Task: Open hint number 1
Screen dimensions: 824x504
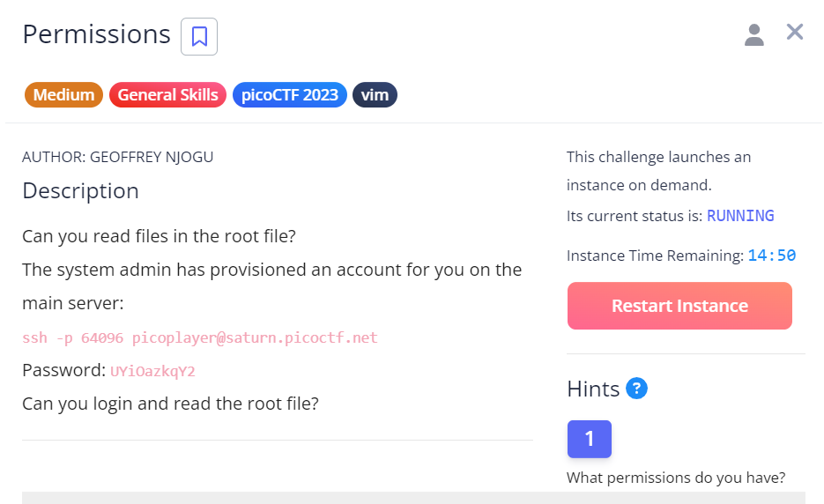Action: (589, 439)
